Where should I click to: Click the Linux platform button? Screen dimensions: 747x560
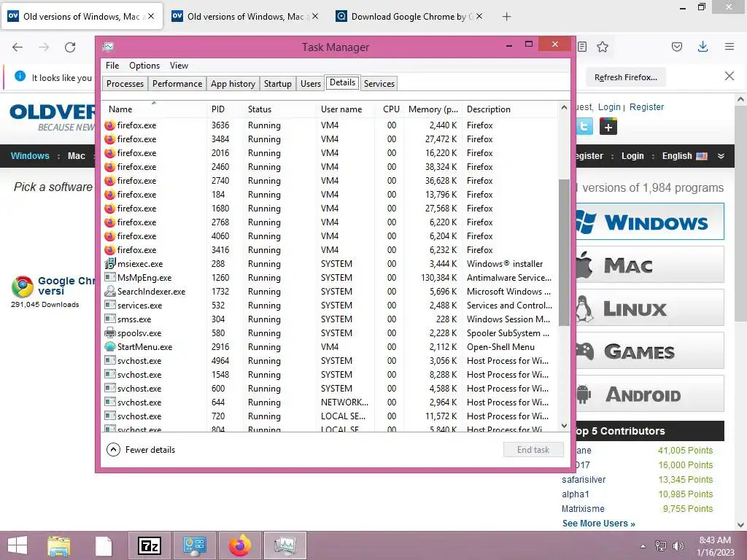[x=649, y=308]
